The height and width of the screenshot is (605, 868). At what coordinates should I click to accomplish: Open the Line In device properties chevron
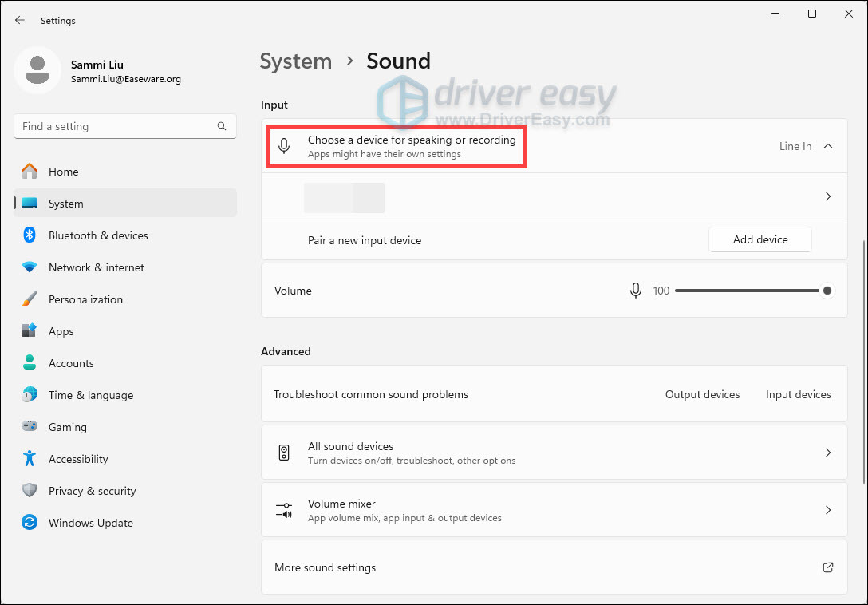pyautogui.click(x=828, y=196)
